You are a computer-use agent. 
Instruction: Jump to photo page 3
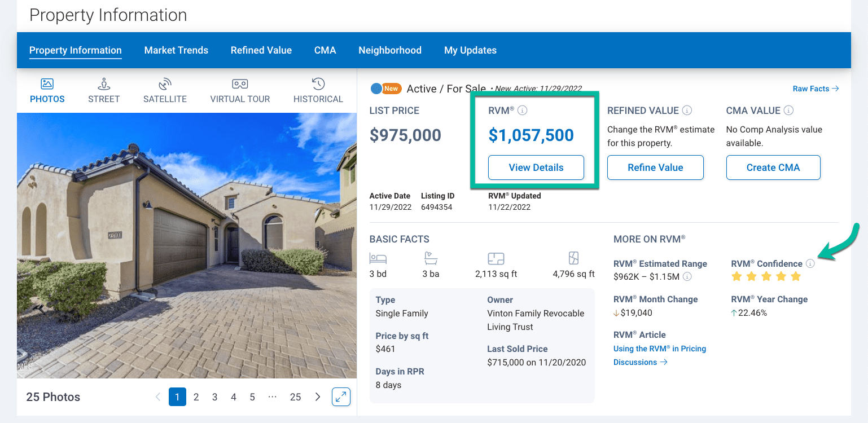coord(215,397)
